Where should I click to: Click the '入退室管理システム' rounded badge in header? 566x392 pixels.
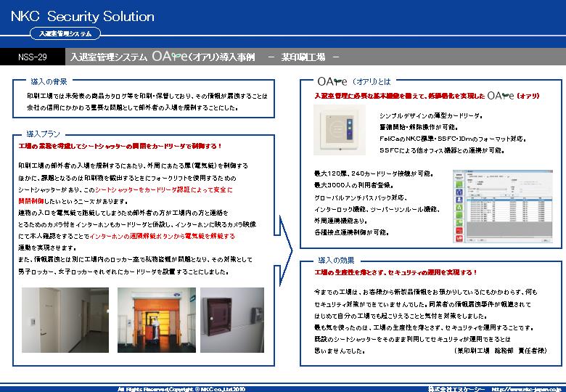(x=65, y=33)
